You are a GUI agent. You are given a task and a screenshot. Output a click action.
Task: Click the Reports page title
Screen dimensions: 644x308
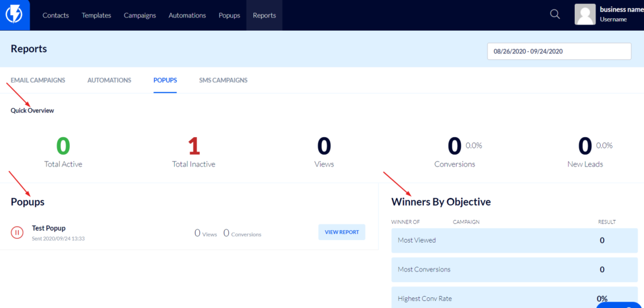tap(29, 49)
